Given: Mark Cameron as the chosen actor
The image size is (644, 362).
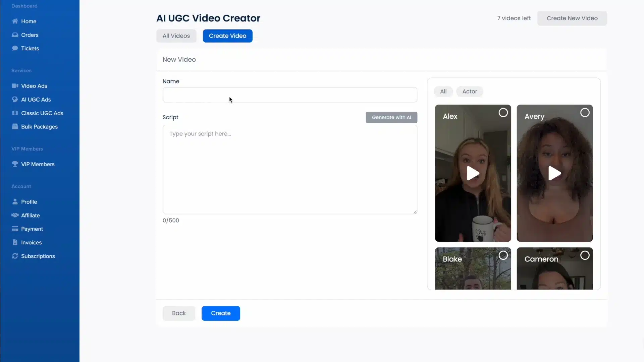Looking at the screenshot, I should [585, 255].
